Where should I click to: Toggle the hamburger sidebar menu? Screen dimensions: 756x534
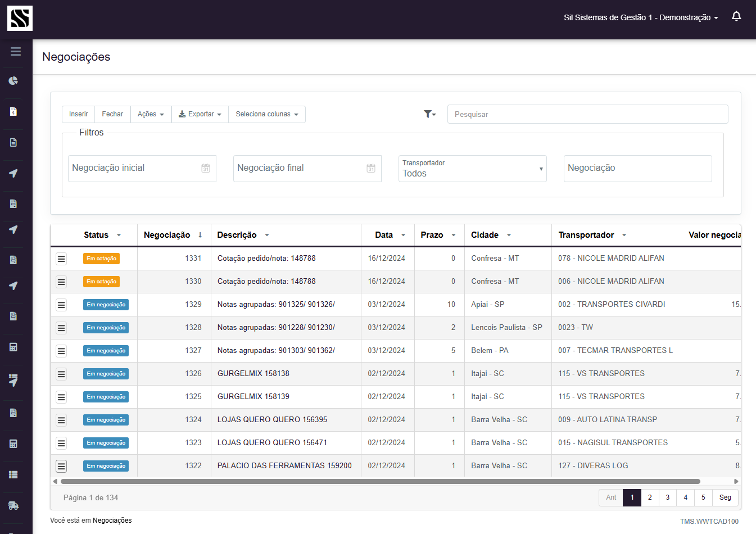coord(16,52)
